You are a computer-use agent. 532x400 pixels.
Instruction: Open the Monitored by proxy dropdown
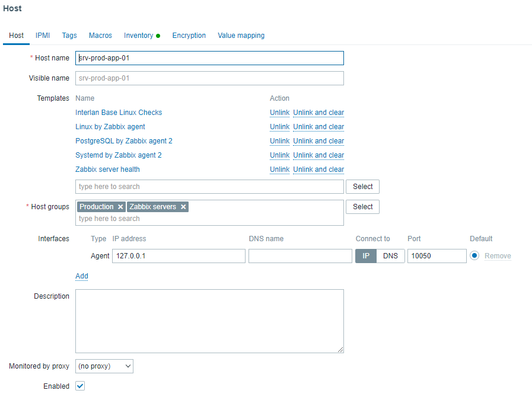(x=104, y=366)
